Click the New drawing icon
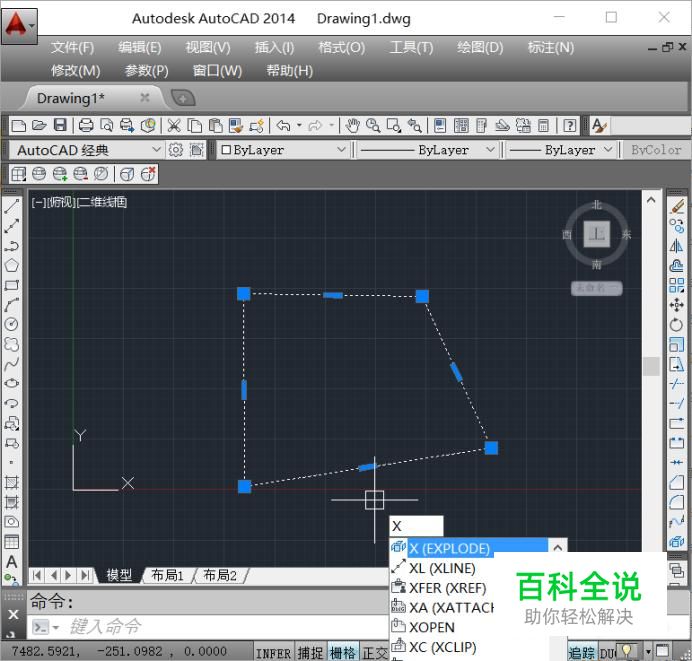The width and height of the screenshot is (692, 661). pos(19,126)
